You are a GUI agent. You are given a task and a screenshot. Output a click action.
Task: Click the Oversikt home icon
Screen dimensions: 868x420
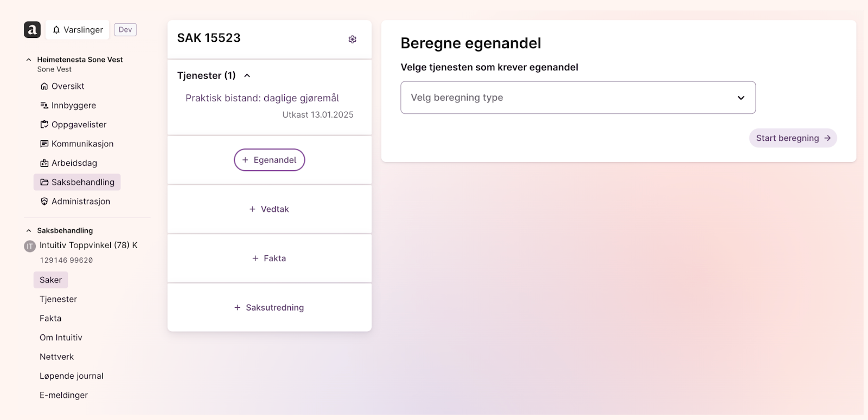coord(44,86)
